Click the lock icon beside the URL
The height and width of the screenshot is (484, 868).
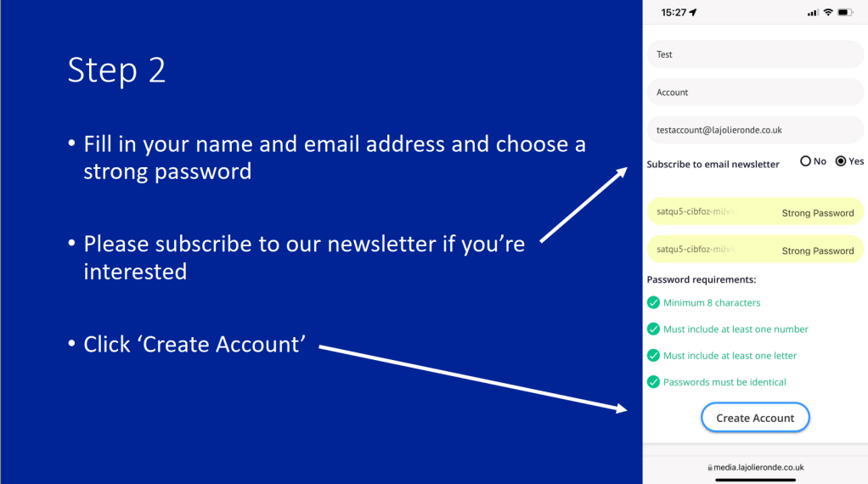click(x=709, y=468)
